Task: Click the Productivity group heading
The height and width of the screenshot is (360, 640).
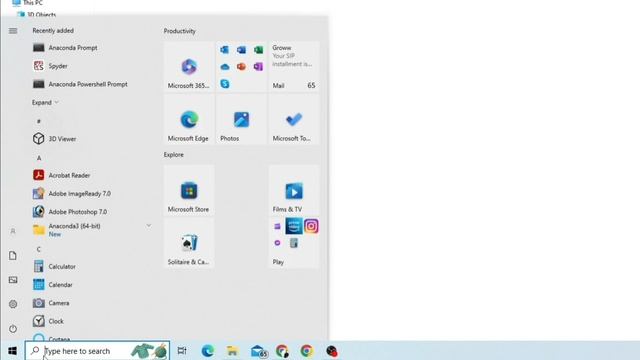Action: click(x=180, y=31)
